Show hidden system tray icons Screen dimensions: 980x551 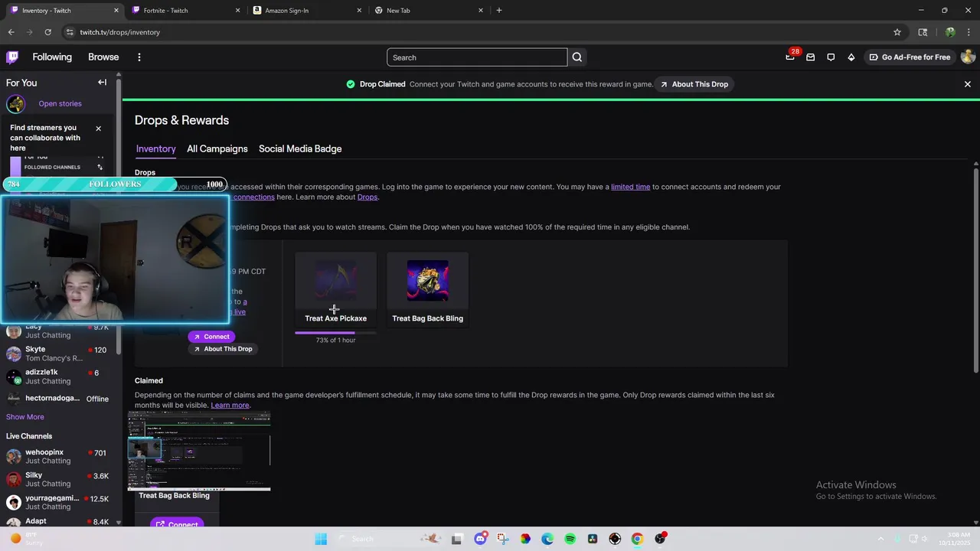tap(880, 539)
